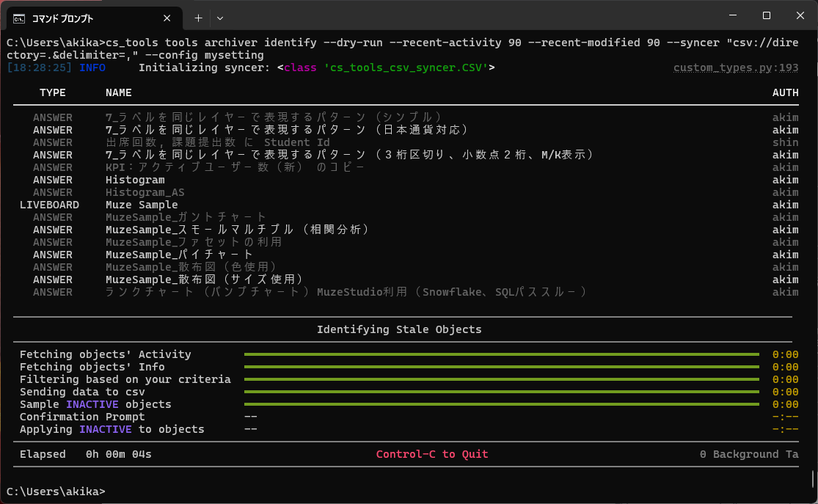Click the Identifying Stale Objects heading
Viewport: 818px width, 504px height.
pos(399,329)
